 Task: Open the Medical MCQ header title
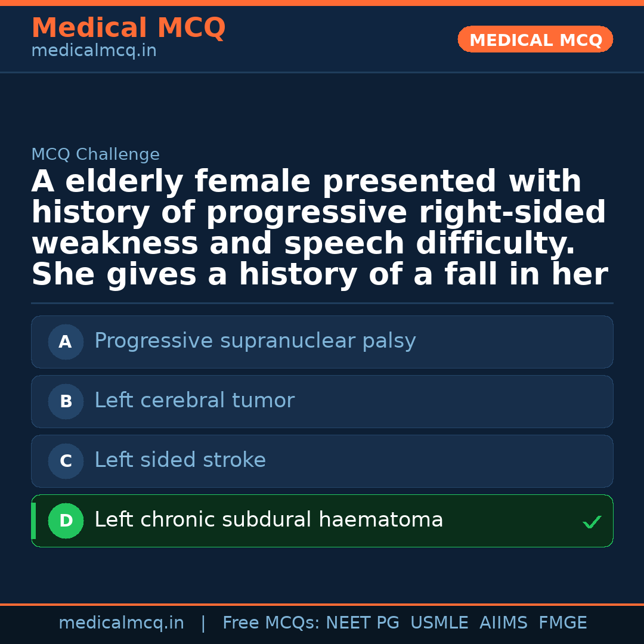128,28
